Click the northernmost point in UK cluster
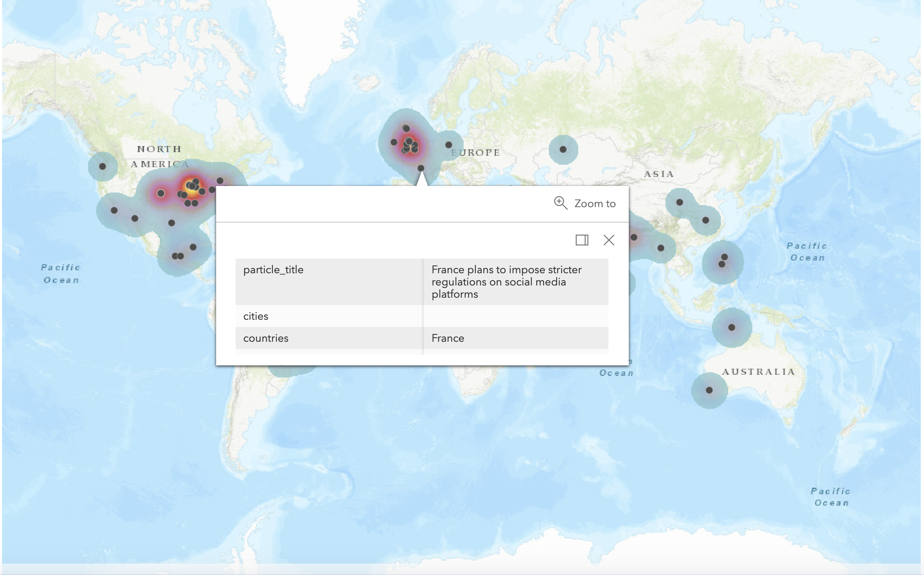 coord(406,128)
